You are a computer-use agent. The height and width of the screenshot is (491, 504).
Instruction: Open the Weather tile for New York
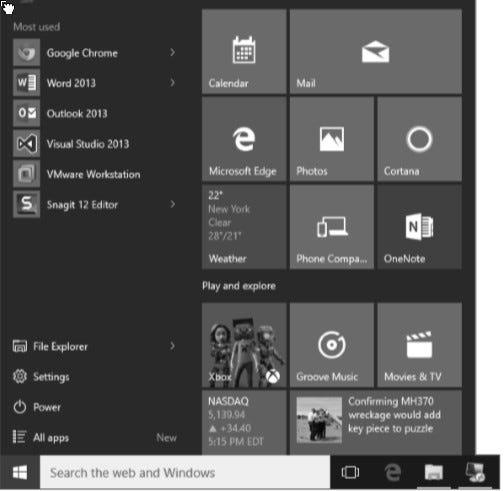pos(244,227)
